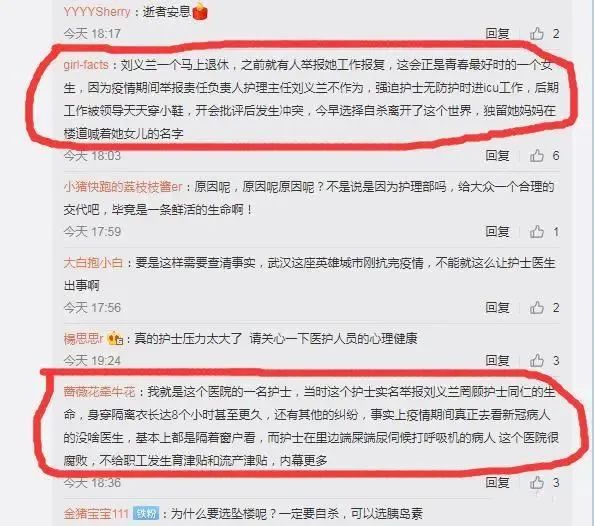This screenshot has width=594, height=526.
Task: Open 金猪宝宝111 user profile
Action: pyautogui.click(x=96, y=514)
